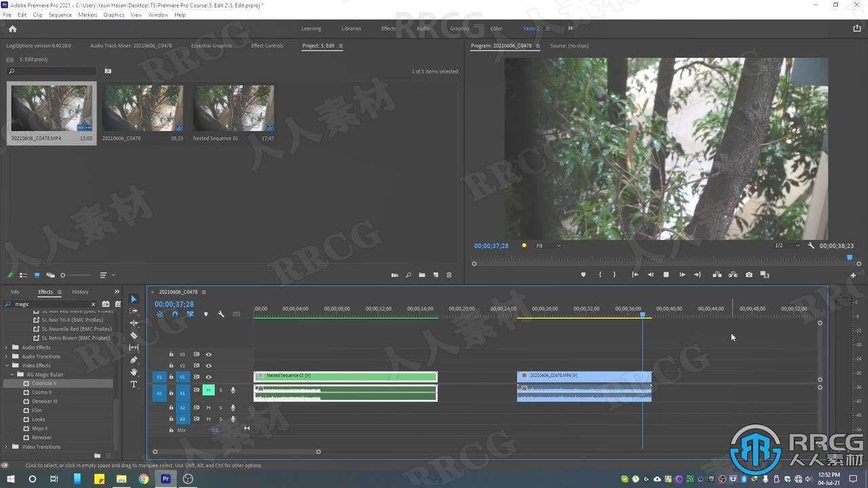Unmute track A1 green M button
Screen dimensions: 868x488
tap(208, 390)
